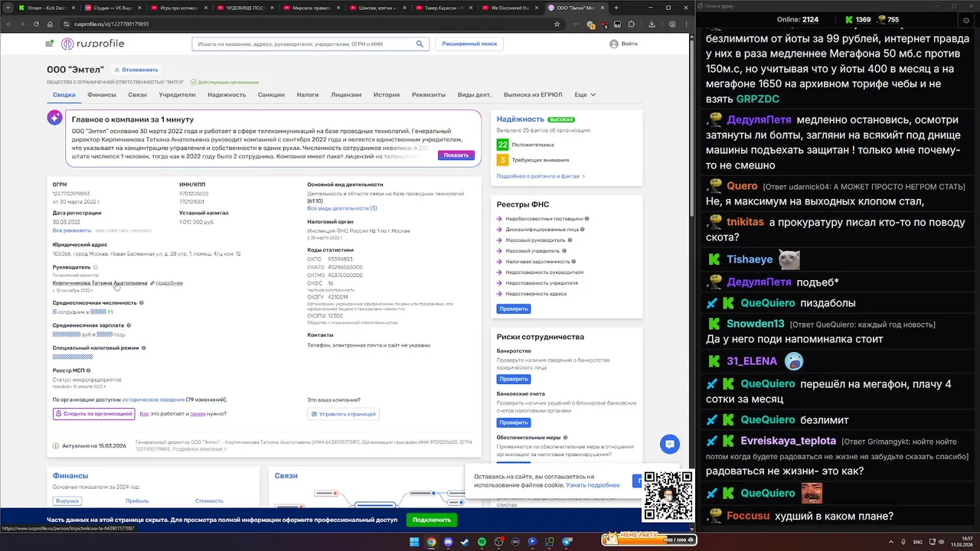Open Подробнее о рейтинге и фактах link

point(541,176)
